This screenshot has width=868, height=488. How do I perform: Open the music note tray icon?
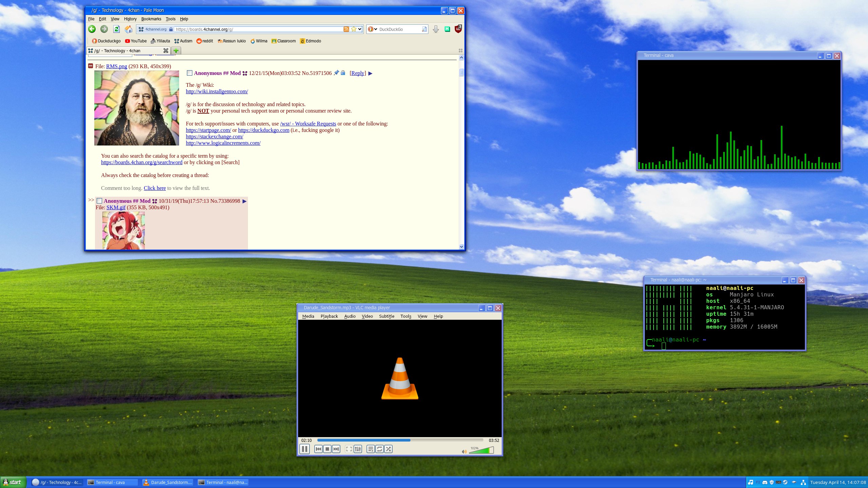pos(750,482)
